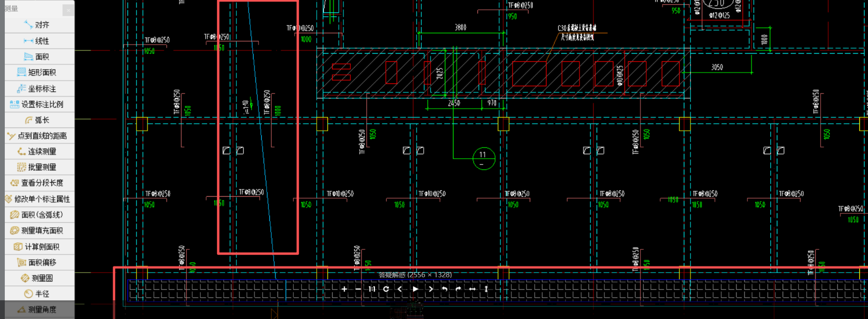Click the C30 concrete annotation note
Screen dimensions: 868x319
(577, 32)
